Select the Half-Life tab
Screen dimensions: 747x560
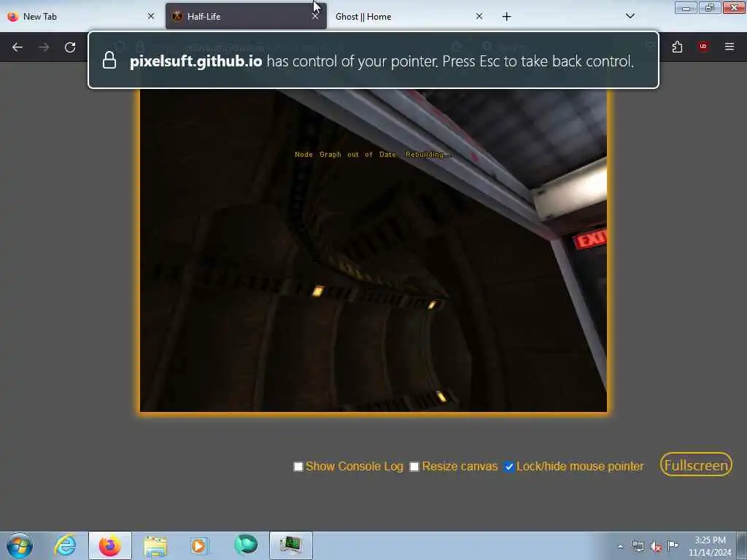click(x=246, y=17)
